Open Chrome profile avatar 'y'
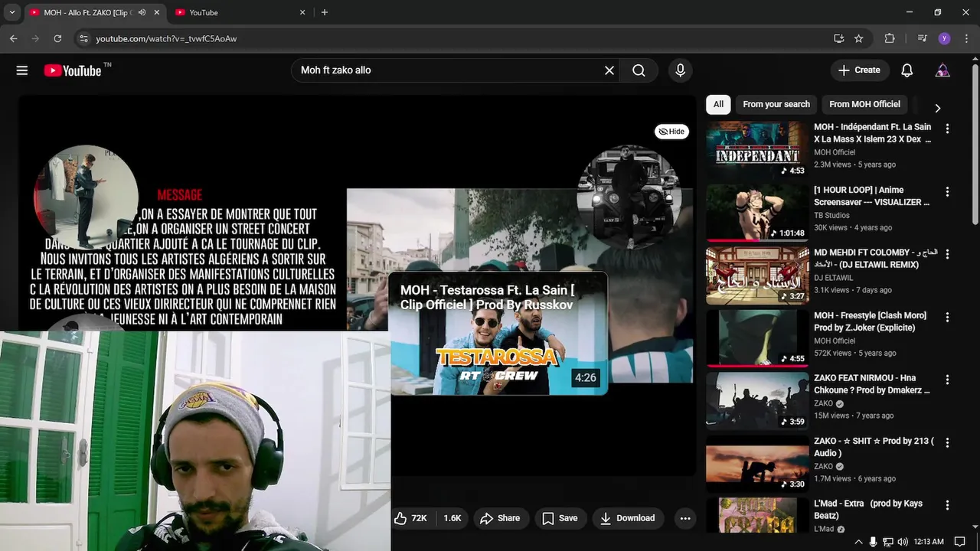 click(x=944, y=38)
